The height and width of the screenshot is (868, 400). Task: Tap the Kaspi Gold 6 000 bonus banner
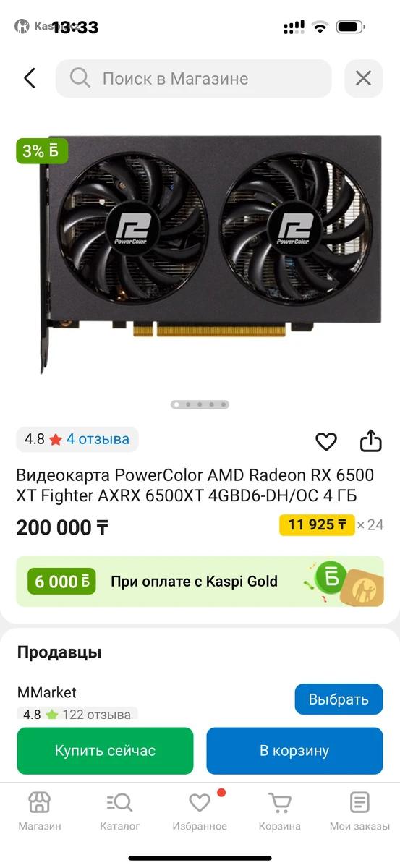200,582
